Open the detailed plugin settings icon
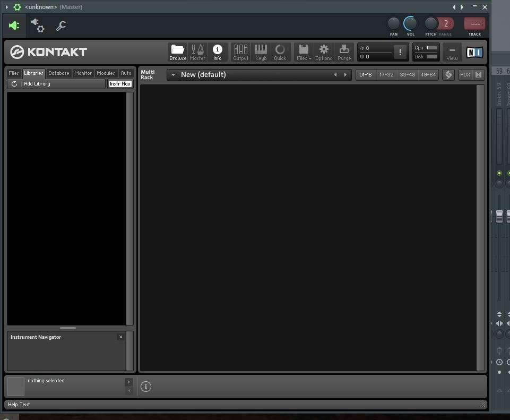This screenshot has width=510, height=420. coord(37,25)
